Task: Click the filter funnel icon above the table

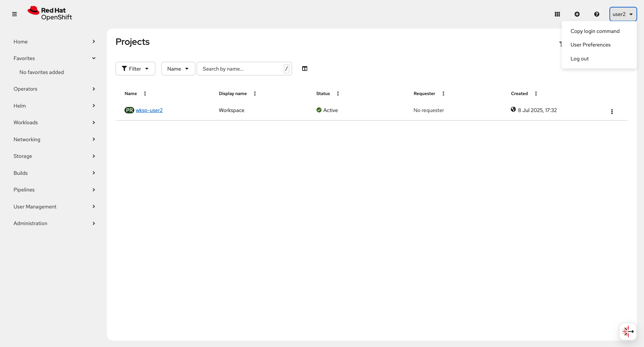Action: coord(561,43)
